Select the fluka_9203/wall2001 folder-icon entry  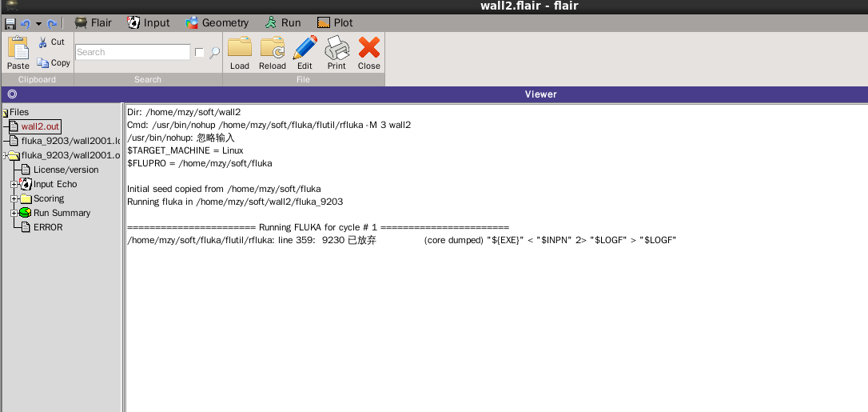tap(70, 155)
